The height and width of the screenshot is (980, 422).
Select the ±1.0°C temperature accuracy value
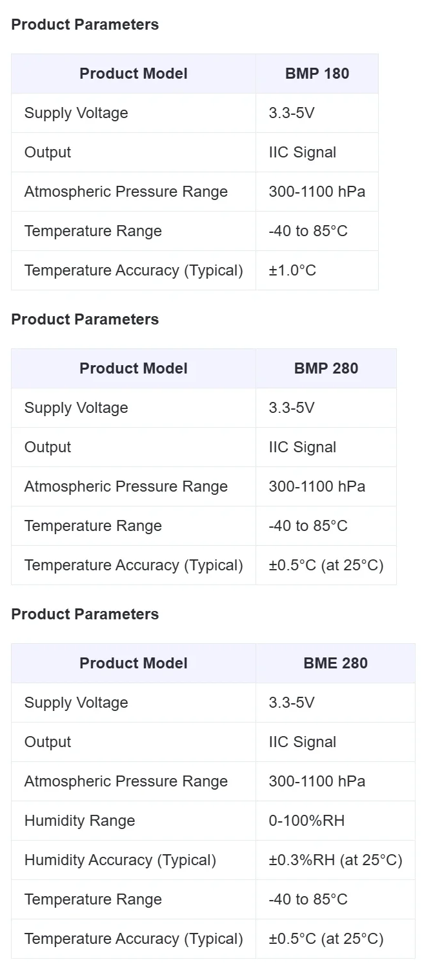(x=292, y=270)
